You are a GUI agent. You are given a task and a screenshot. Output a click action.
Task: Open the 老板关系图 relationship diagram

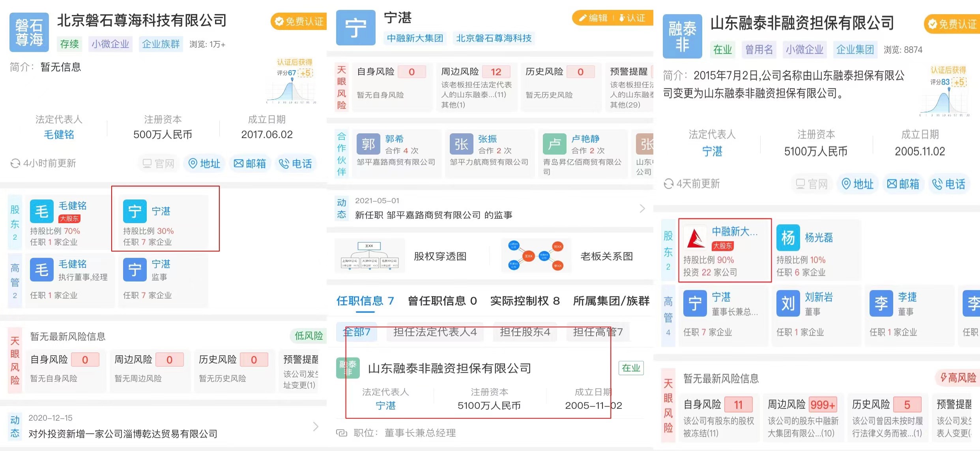pyautogui.click(x=606, y=255)
